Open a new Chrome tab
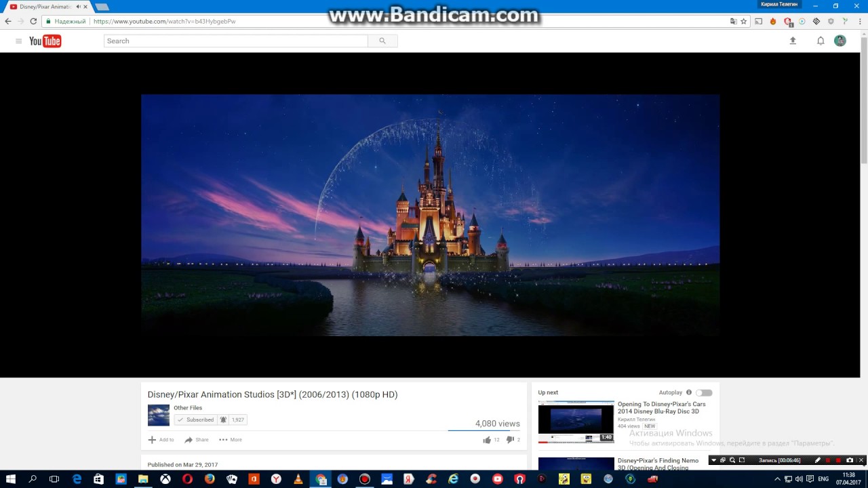Screen dimensions: 868x488 pos(102,7)
